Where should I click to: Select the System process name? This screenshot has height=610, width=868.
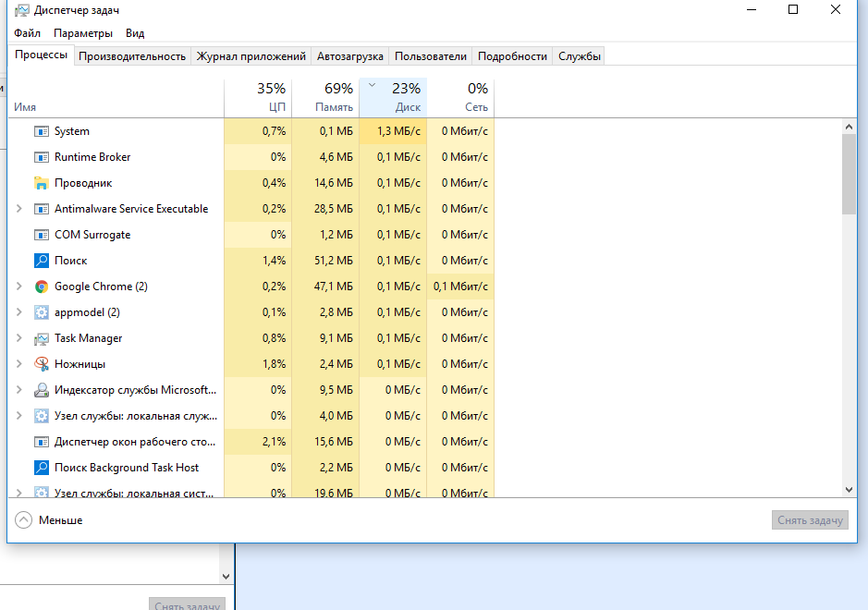pos(72,131)
